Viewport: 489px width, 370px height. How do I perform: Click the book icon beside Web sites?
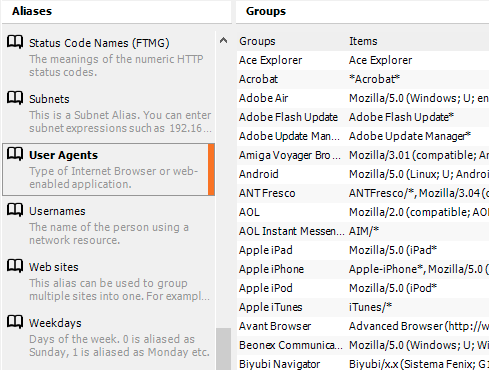click(15, 266)
